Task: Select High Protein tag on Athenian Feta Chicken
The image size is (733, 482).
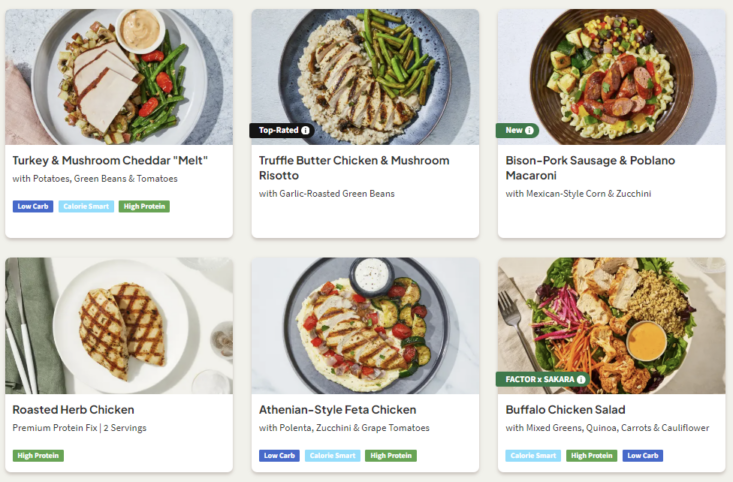Action: click(x=391, y=456)
